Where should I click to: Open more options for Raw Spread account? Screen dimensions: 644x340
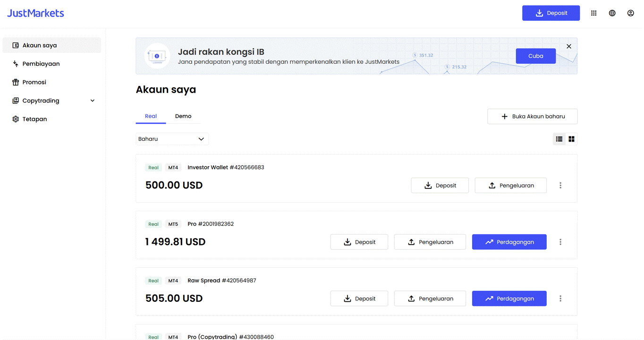pyautogui.click(x=560, y=298)
